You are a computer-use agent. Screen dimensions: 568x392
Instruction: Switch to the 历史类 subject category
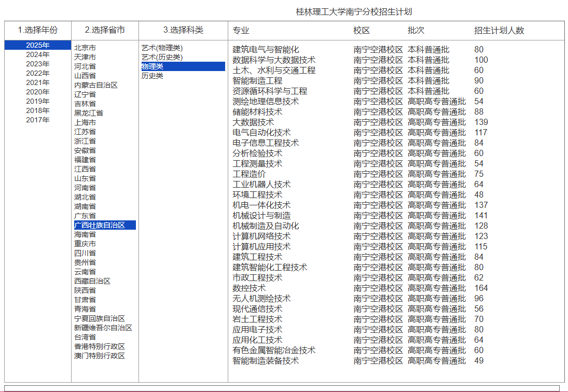(152, 76)
